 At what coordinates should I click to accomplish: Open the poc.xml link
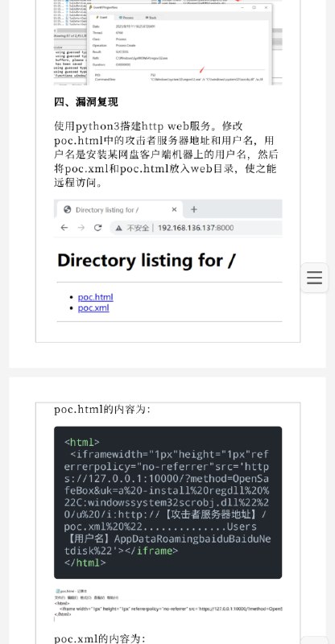(93, 308)
